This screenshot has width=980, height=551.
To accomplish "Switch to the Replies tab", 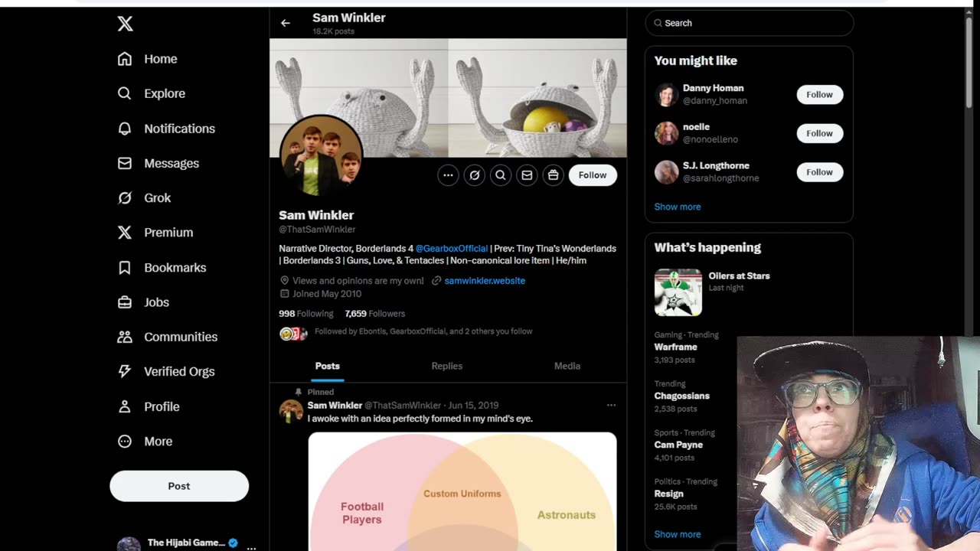I will (x=447, y=366).
